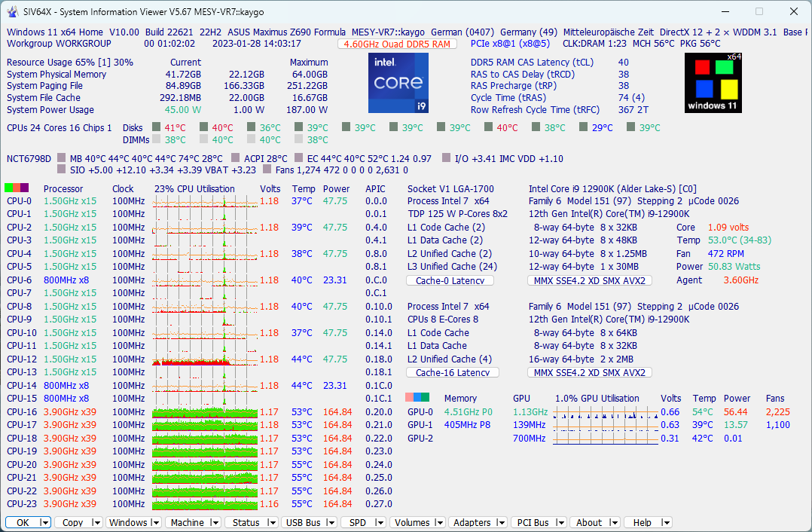This screenshot has width=812, height=532.
Task: Click the TDP 125 W P-Cores 8x2 text
Action: 457,214
